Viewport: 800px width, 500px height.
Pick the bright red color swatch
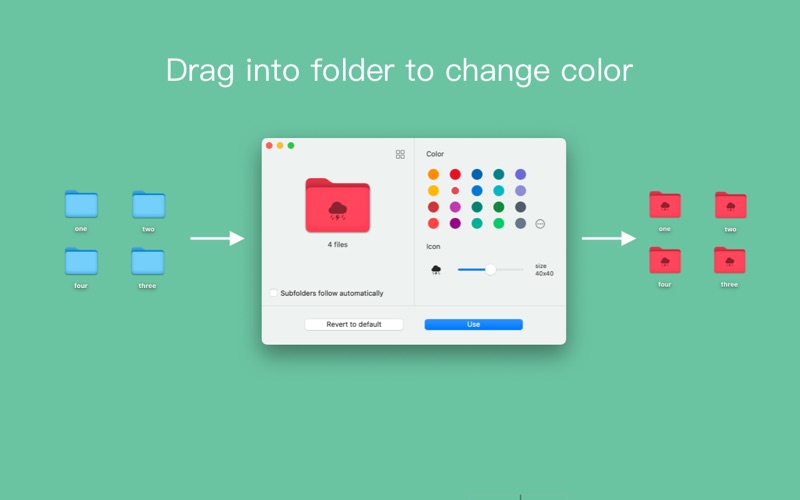455,174
